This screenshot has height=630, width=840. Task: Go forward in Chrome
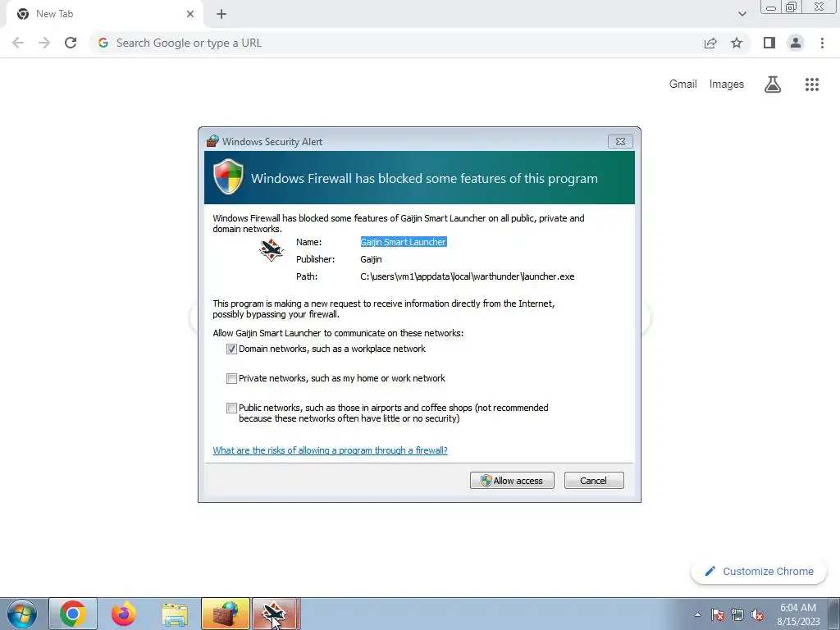point(44,43)
